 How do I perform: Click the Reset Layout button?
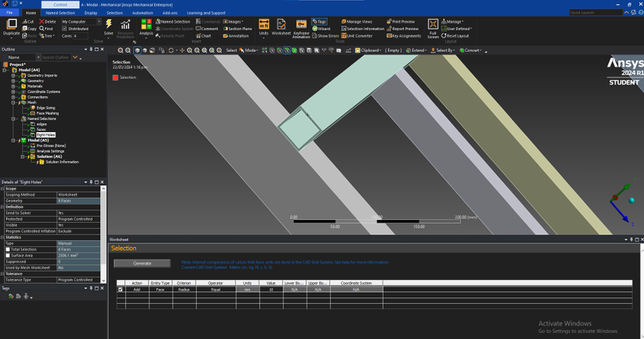[x=455, y=36]
